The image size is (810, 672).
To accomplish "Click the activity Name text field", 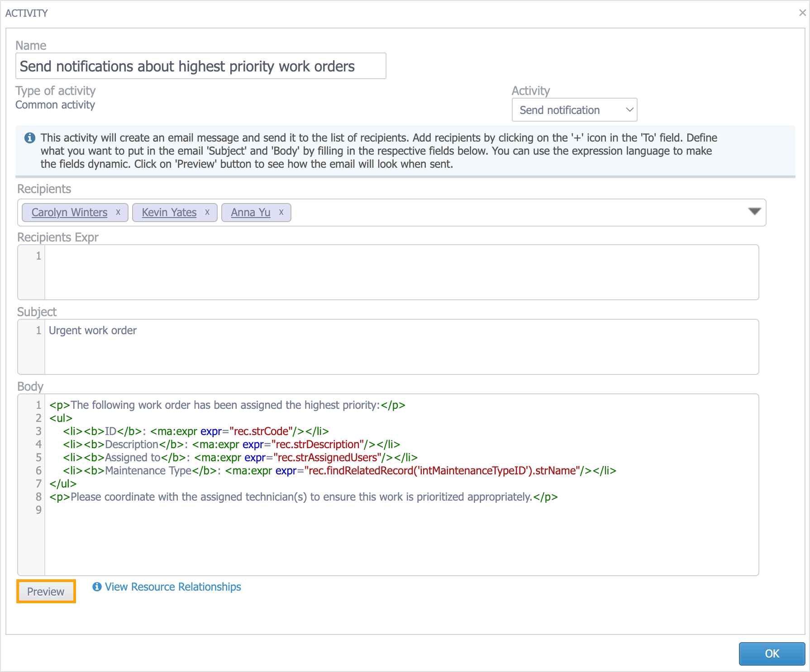I will pos(200,66).
